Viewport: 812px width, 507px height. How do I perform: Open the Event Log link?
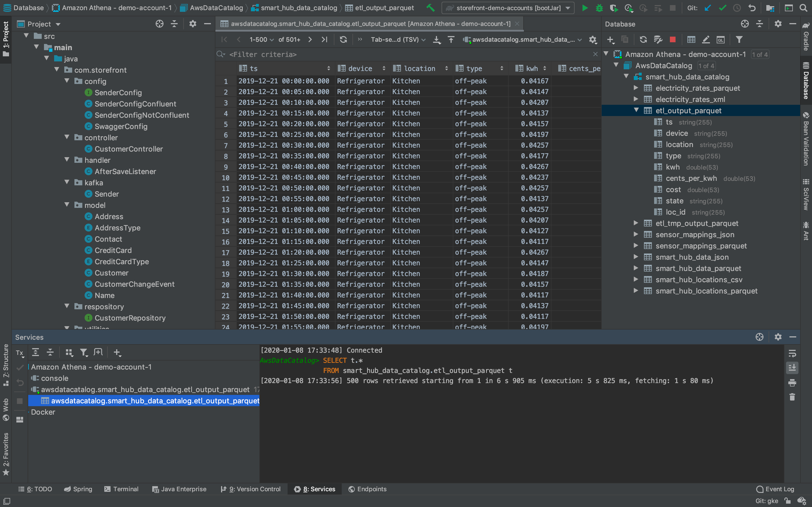[x=778, y=489]
